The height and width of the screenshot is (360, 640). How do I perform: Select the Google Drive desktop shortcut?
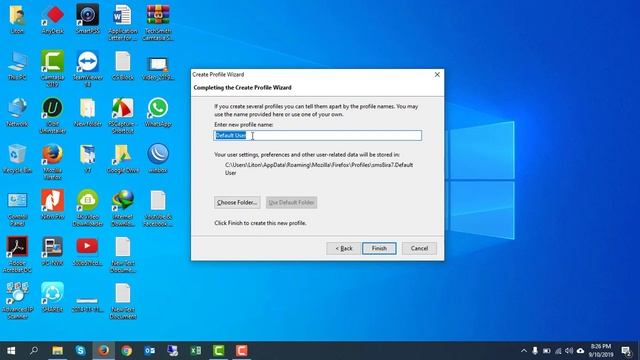tap(122, 159)
